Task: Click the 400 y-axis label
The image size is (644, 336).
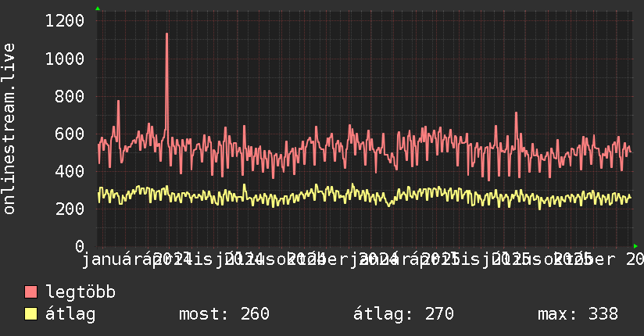Action: [x=70, y=171]
